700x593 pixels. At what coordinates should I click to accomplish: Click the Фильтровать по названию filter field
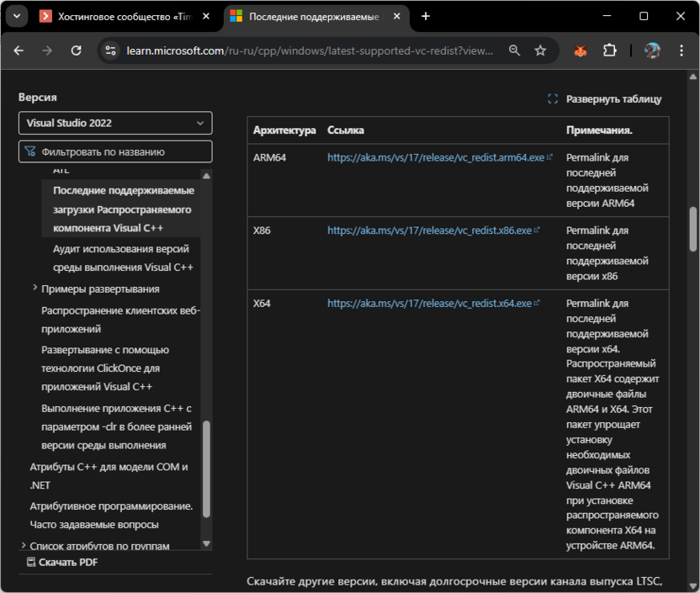pyautogui.click(x=115, y=152)
